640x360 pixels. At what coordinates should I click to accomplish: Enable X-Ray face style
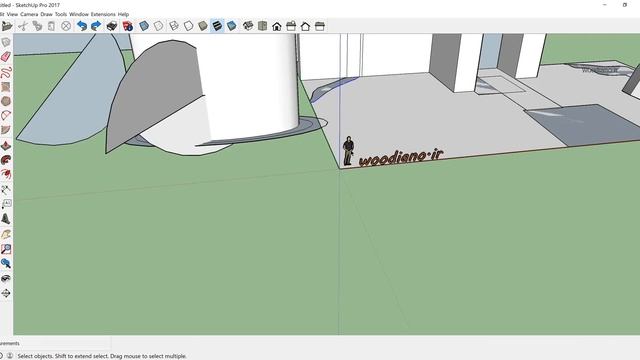(144, 26)
